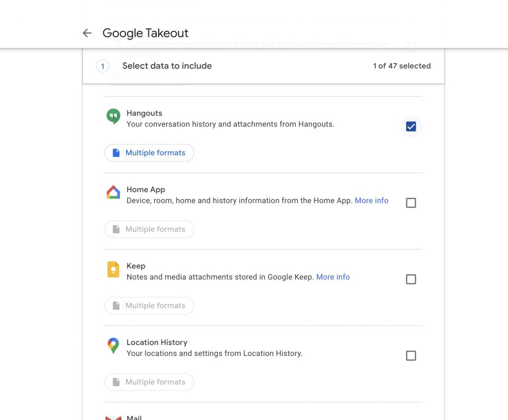Screen dimensions: 508x420
Task: Click the blue file icon under Hangouts
Action: click(116, 153)
